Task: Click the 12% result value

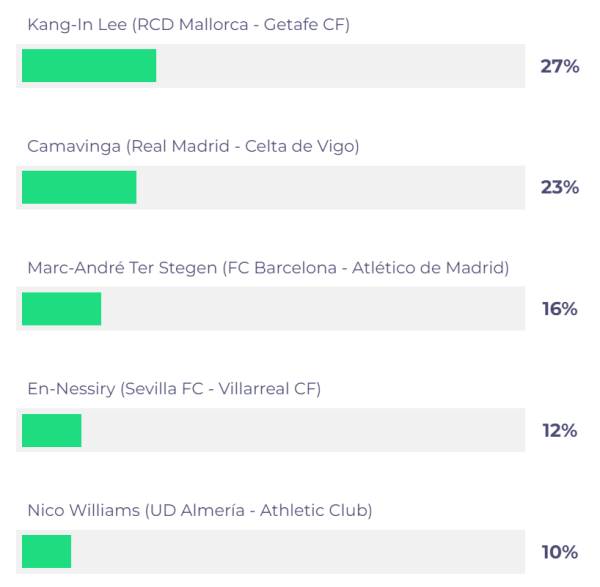Action: 559,430
